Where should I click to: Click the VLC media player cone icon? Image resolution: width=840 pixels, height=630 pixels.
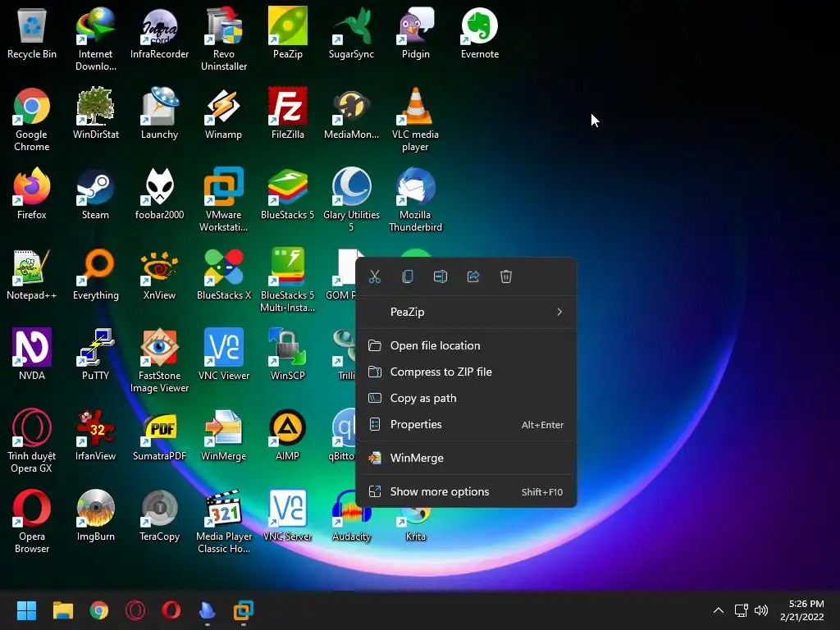pos(416,119)
